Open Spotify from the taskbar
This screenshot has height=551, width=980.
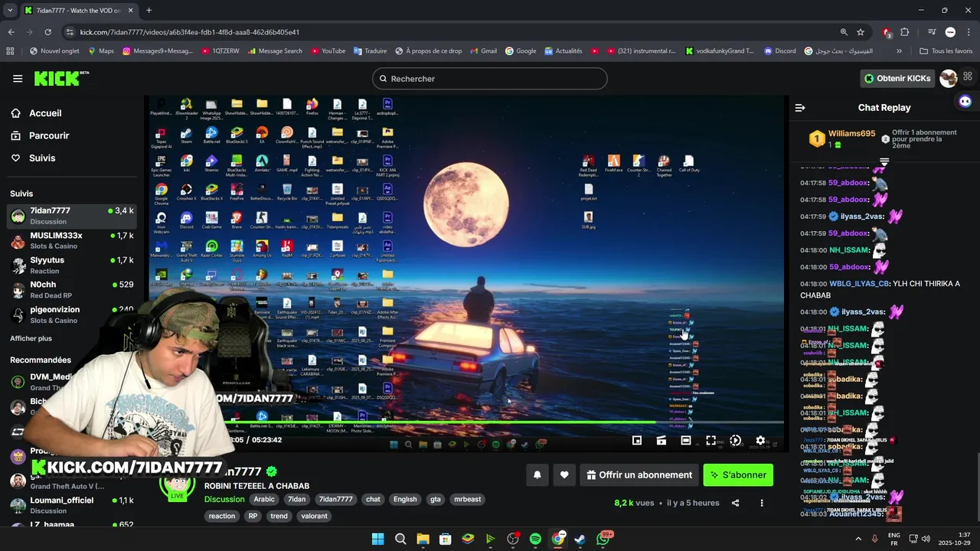coord(535,539)
